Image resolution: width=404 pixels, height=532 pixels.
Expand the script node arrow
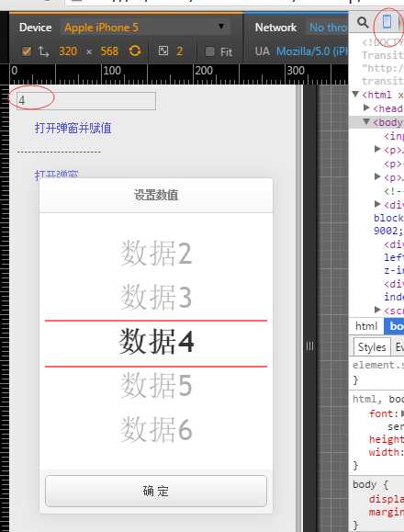point(377,310)
